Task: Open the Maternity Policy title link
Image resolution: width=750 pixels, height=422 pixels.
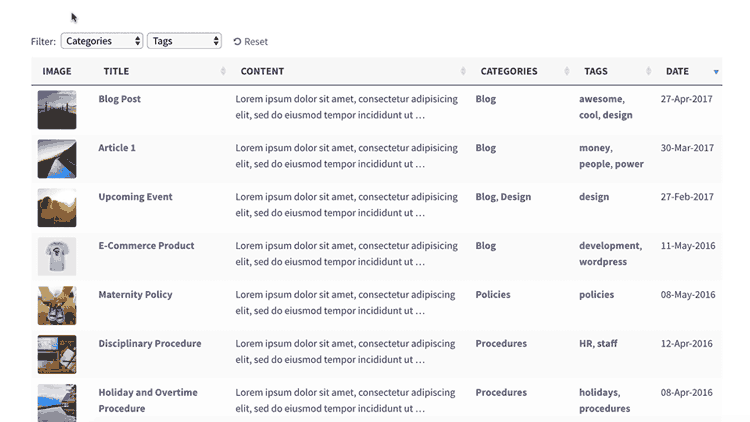Action: click(135, 295)
